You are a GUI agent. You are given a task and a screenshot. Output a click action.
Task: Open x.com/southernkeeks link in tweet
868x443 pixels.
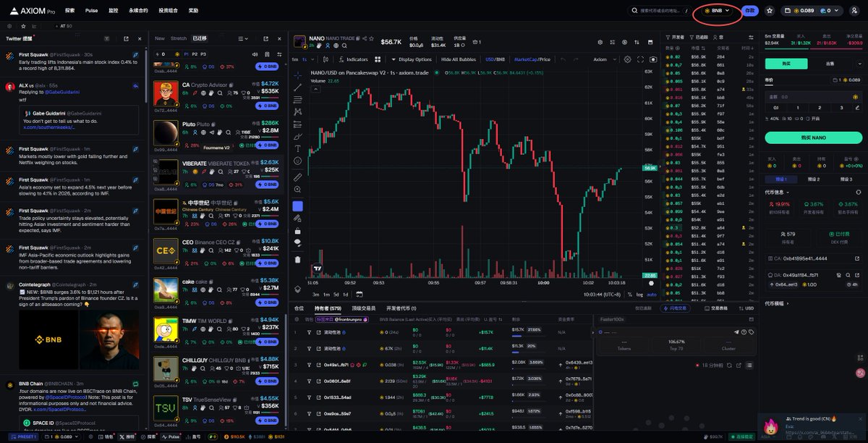tap(48, 127)
